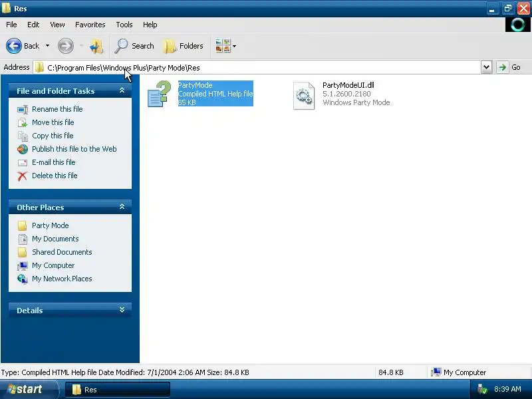Click Rename this file link
Screen dimensions: 532x399
pos(57,109)
